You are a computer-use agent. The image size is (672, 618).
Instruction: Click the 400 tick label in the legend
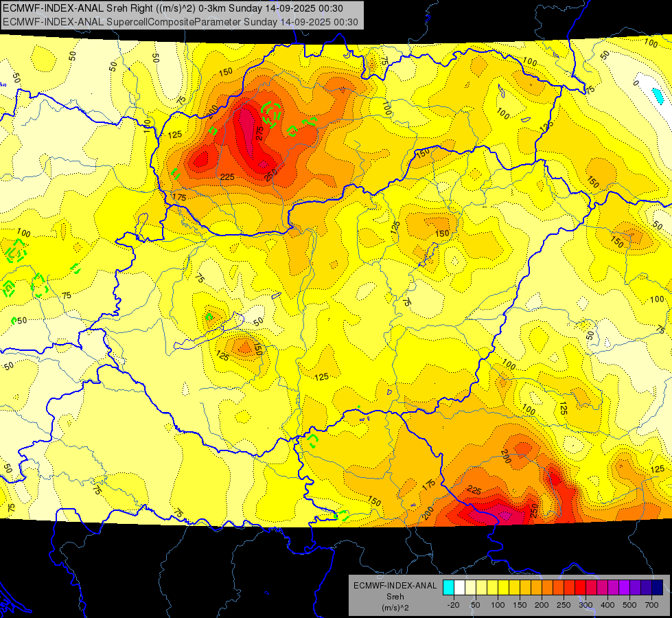point(607,605)
